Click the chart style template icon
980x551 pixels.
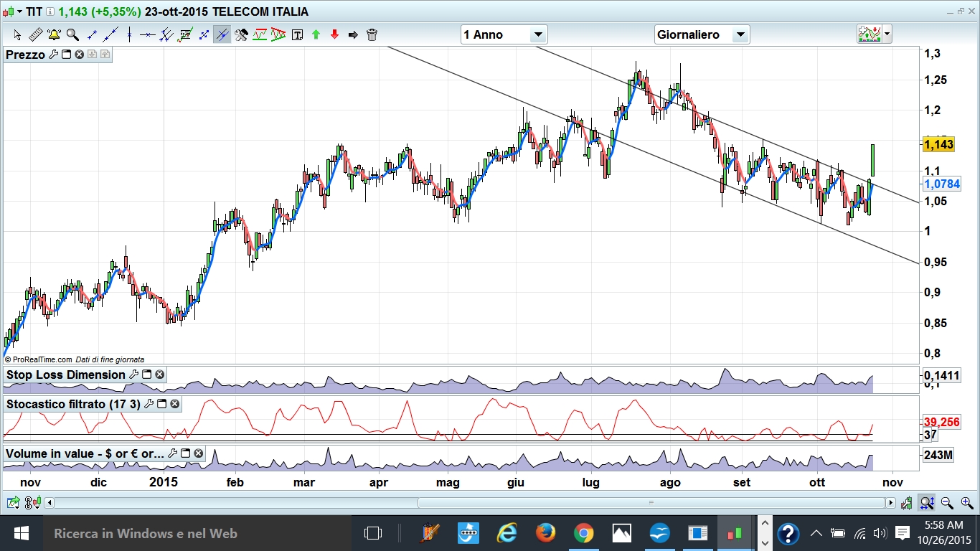click(x=870, y=34)
